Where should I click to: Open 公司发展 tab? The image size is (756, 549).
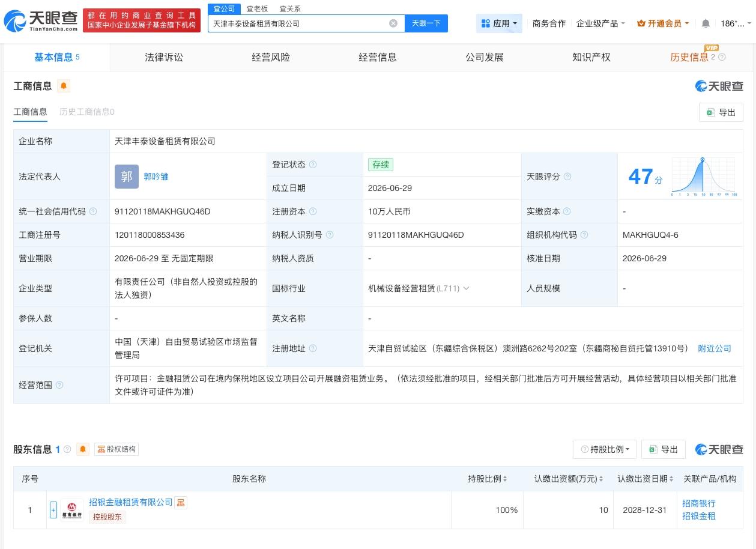point(485,57)
